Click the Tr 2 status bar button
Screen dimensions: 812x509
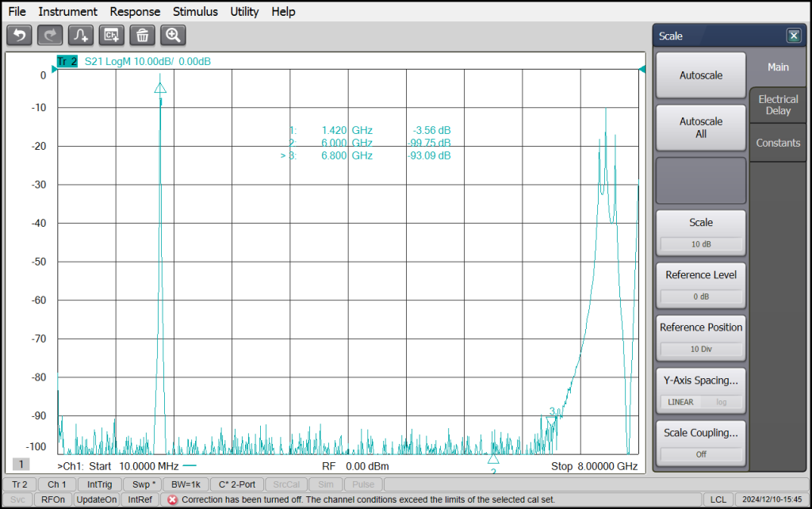[20, 484]
